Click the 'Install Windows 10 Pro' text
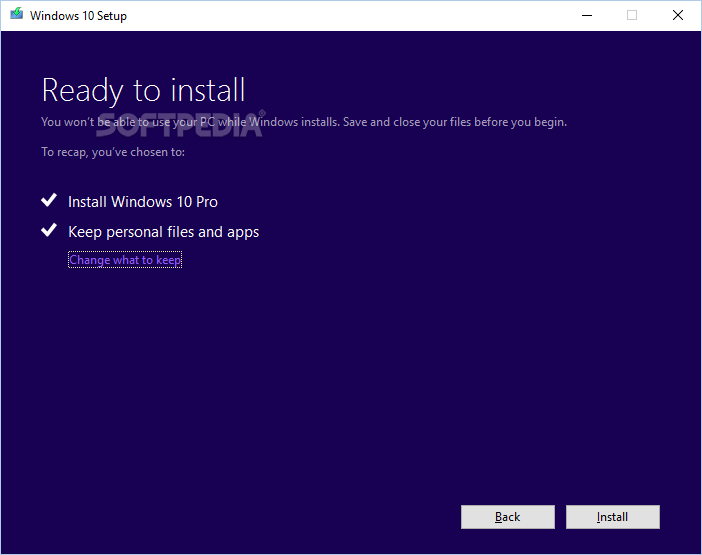This screenshot has width=702, height=555. pyautogui.click(x=143, y=202)
